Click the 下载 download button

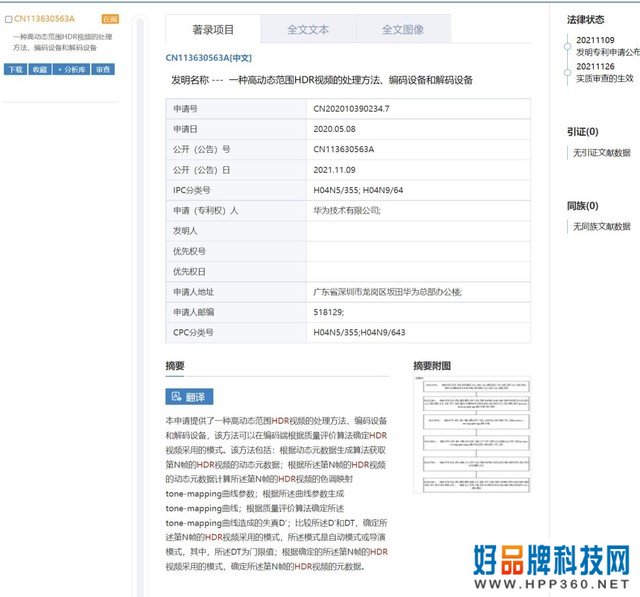[16, 69]
